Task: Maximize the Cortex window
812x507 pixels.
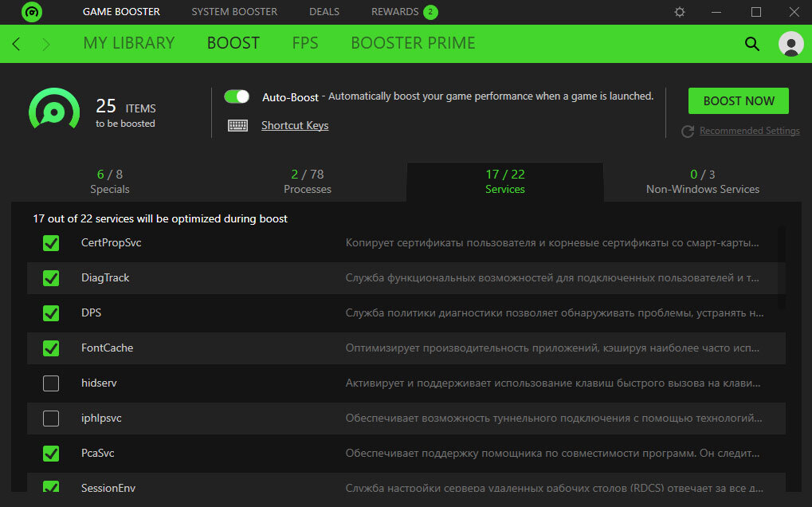Action: pyautogui.click(x=756, y=12)
